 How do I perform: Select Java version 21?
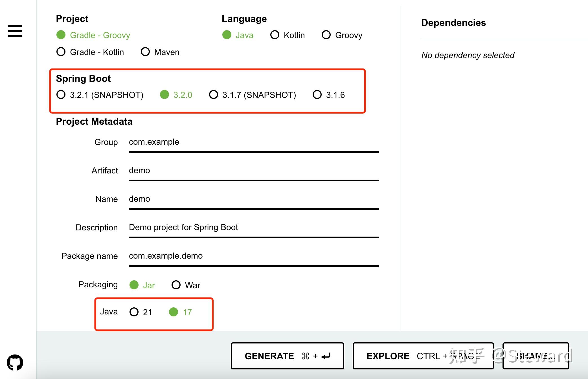134,312
